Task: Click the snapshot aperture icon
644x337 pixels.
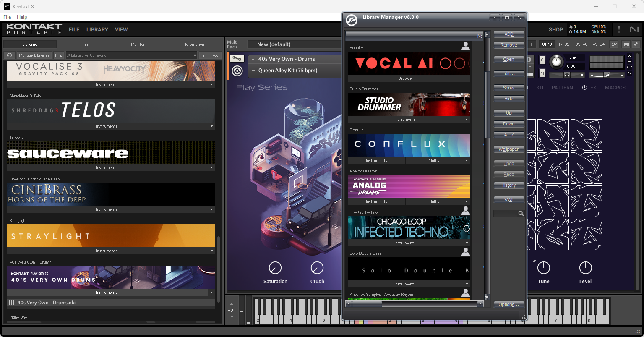Action: 237,71
